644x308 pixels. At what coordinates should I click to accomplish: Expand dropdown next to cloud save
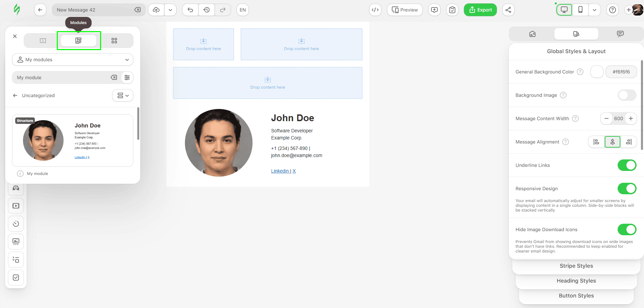(x=170, y=10)
